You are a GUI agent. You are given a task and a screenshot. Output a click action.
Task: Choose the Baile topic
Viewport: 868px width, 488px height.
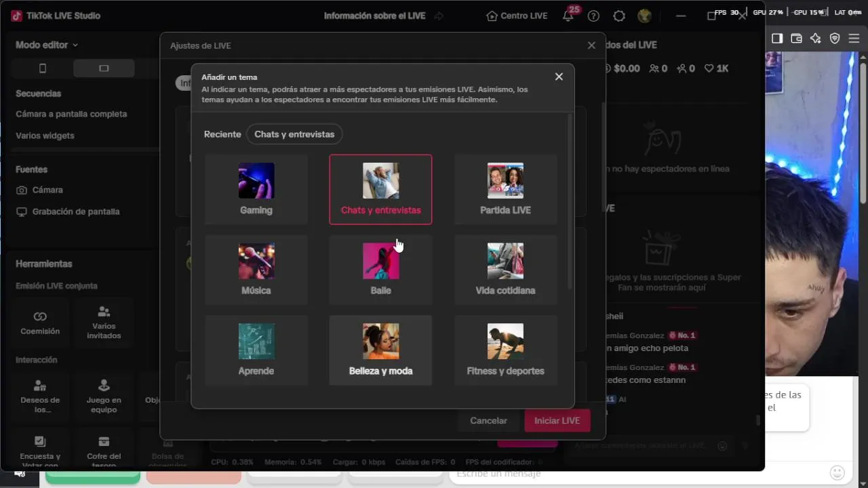click(380, 270)
